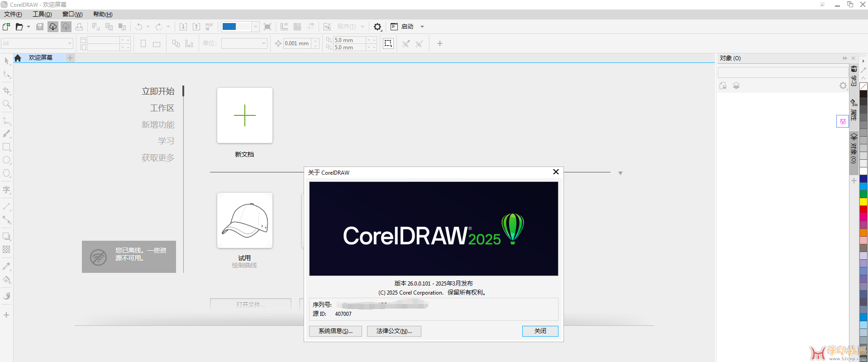Select the Rectangle tool
The width and height of the screenshot is (868, 362).
click(x=6, y=147)
